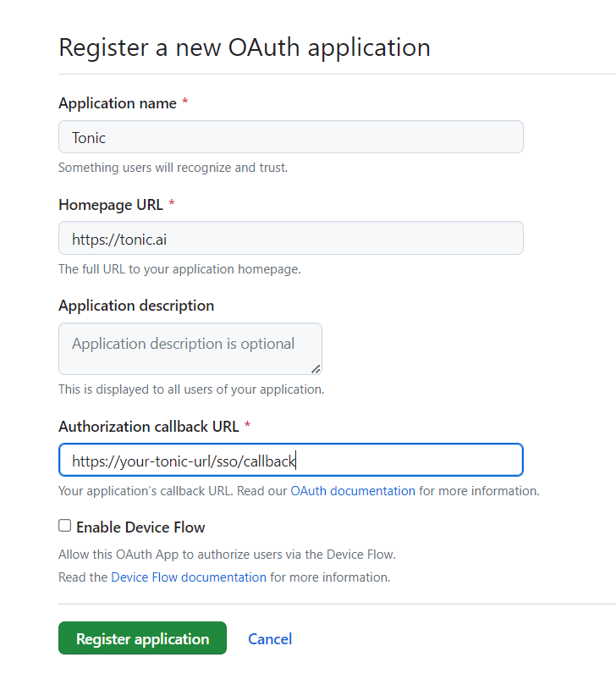The height and width of the screenshot is (679, 616).
Task: Click into the Application description textarea
Action: tap(190, 348)
